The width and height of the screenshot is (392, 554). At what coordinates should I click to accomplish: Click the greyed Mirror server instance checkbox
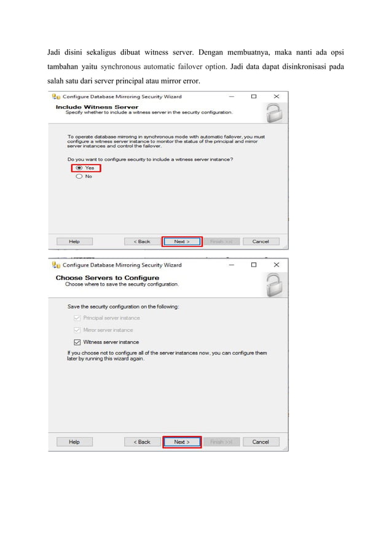(77, 330)
